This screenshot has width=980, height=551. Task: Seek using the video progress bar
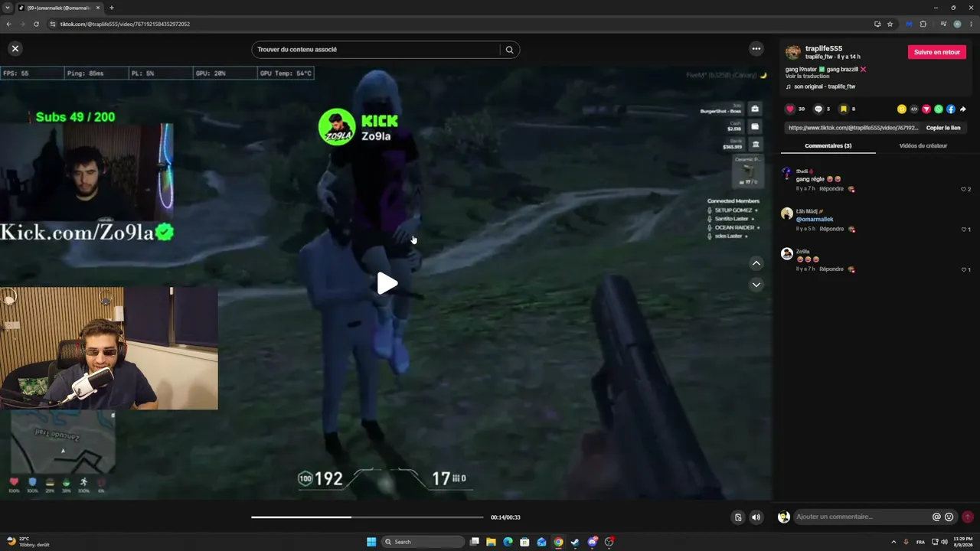pyautogui.click(x=367, y=517)
